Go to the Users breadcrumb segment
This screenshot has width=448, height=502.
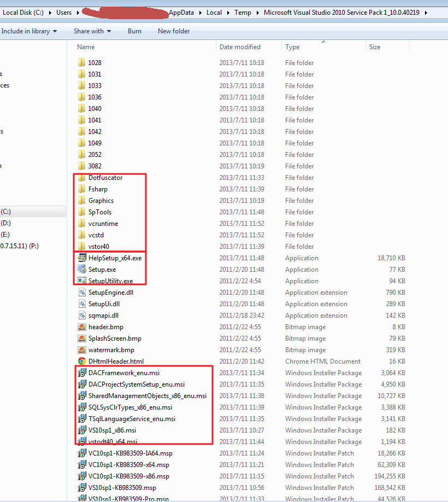click(64, 13)
